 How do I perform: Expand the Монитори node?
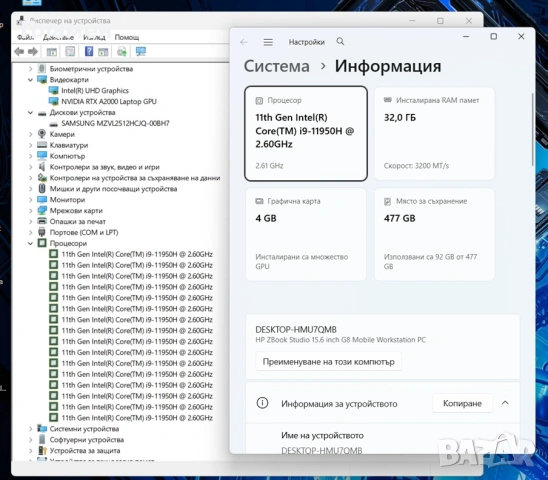click(x=30, y=200)
